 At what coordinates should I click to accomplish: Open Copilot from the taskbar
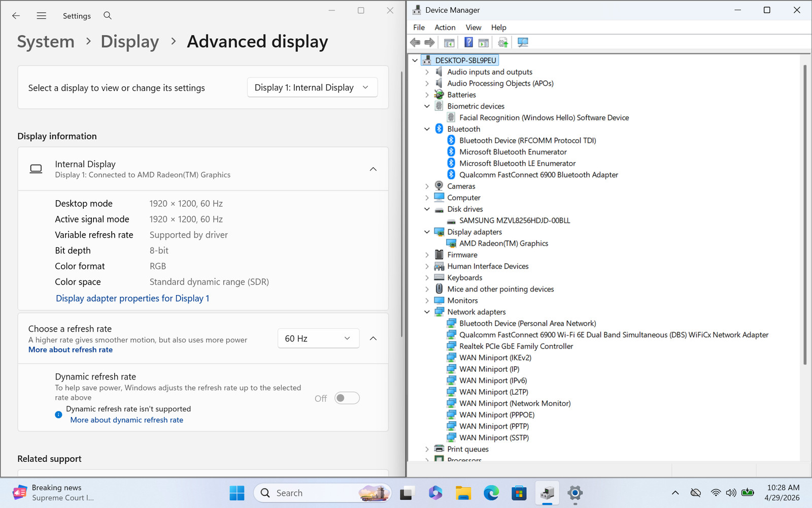(x=435, y=493)
